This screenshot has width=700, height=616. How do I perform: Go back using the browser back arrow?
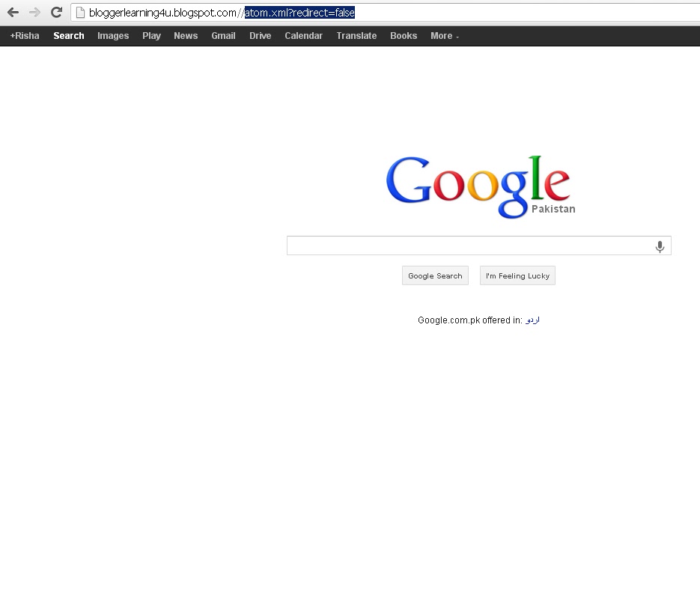[13, 13]
